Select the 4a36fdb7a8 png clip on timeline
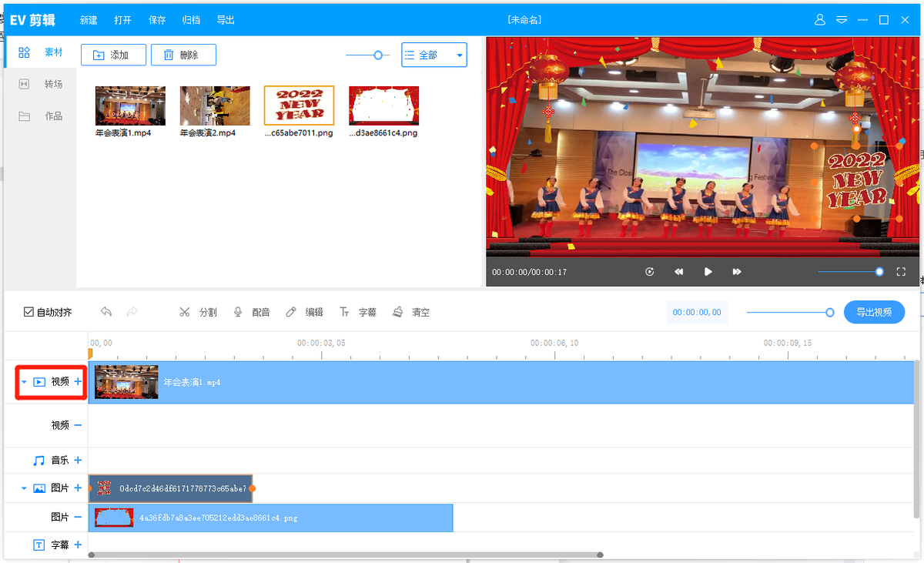This screenshot has height=563, width=924. click(x=271, y=518)
